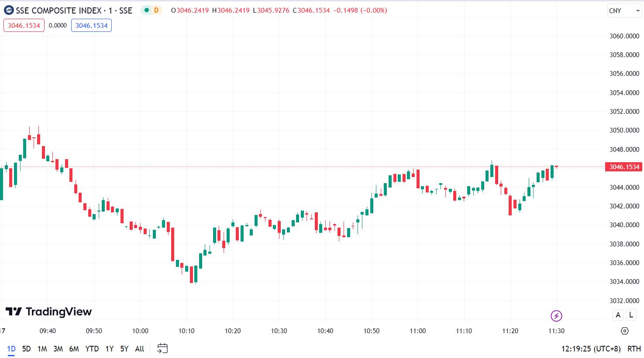Screen dimensions: 644x358
Task: Click the SSE Composite Index symbol logo
Action: 9,10
